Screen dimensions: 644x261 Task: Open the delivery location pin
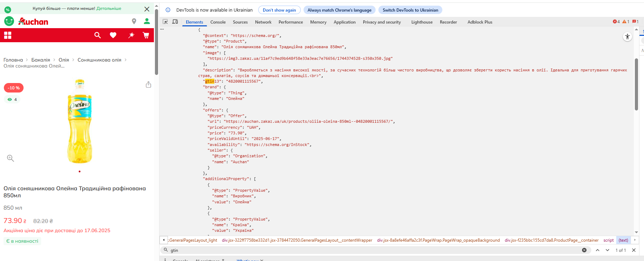134,21
